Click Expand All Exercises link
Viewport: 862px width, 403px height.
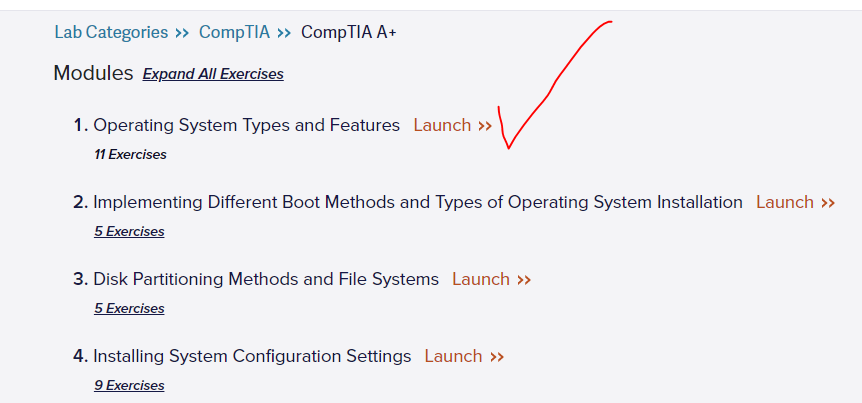click(213, 74)
